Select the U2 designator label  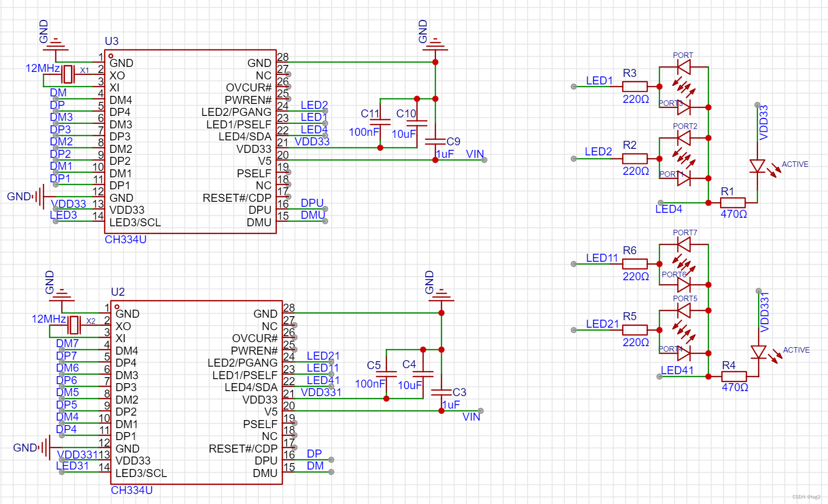(118, 292)
